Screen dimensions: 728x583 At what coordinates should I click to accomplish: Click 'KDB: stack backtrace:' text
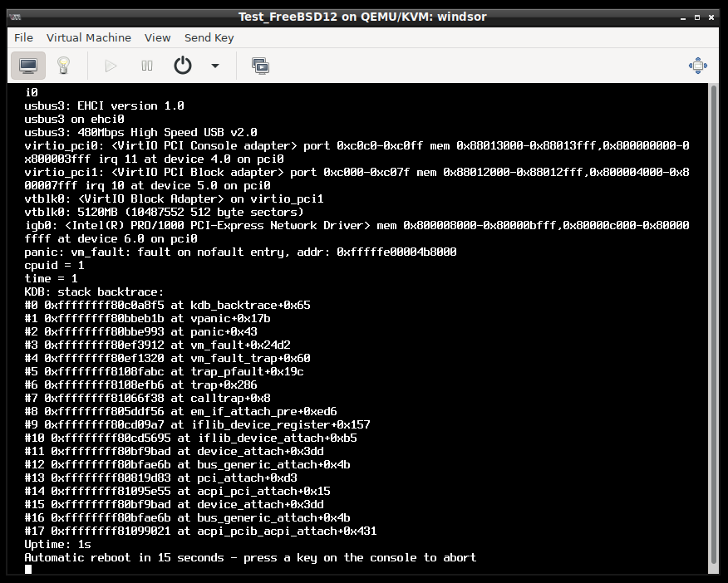pyautogui.click(x=94, y=291)
